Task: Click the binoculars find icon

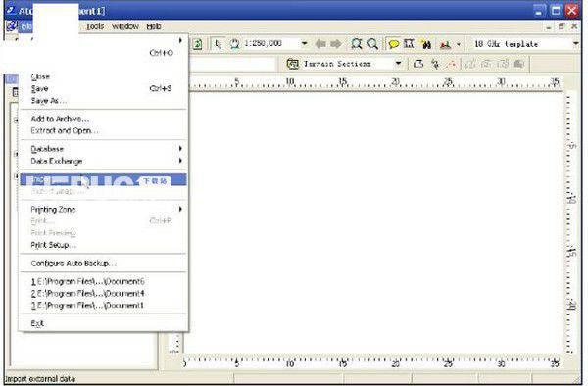Action: (x=426, y=44)
